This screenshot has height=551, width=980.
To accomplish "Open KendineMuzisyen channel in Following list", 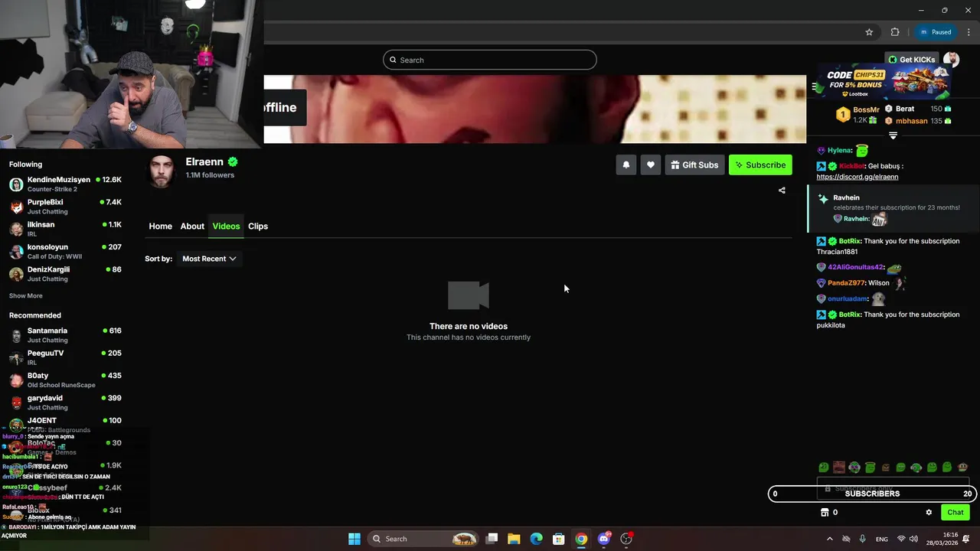I will (x=65, y=184).
